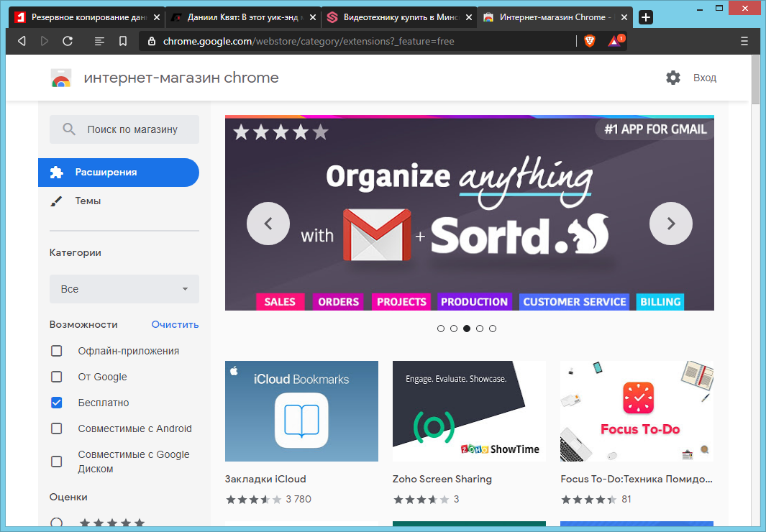Click the browser address bar URL
Image resolution: width=766 pixels, height=532 pixels.
(x=309, y=42)
